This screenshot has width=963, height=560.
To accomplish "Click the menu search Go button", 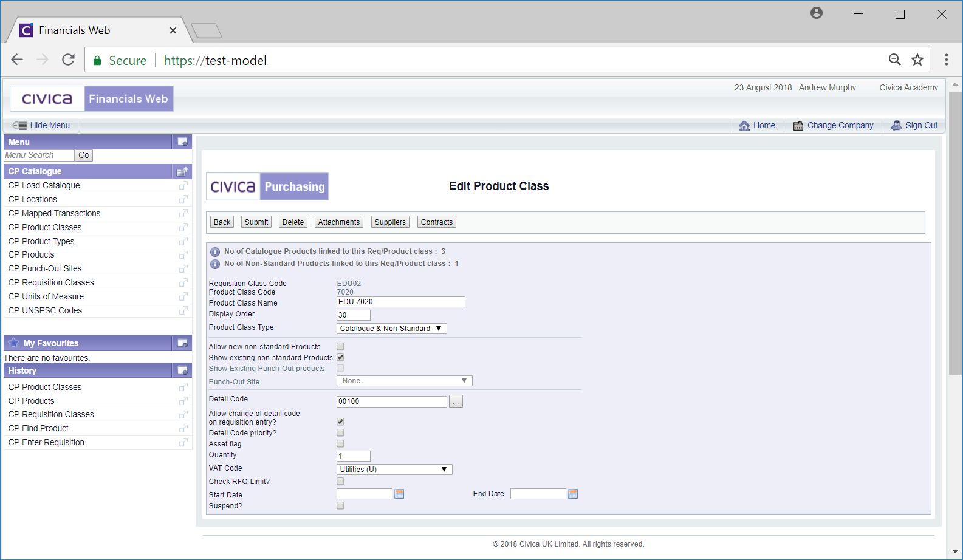I will (x=84, y=155).
